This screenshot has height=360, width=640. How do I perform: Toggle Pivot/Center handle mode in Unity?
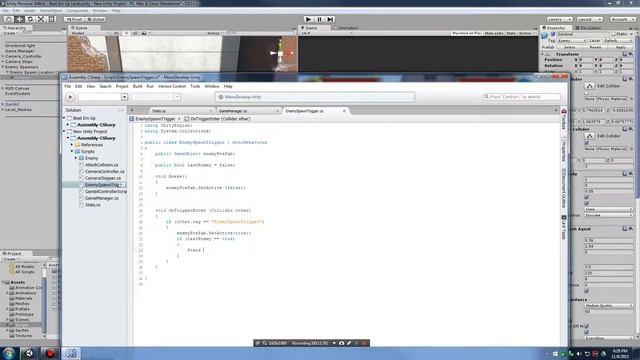(74, 19)
